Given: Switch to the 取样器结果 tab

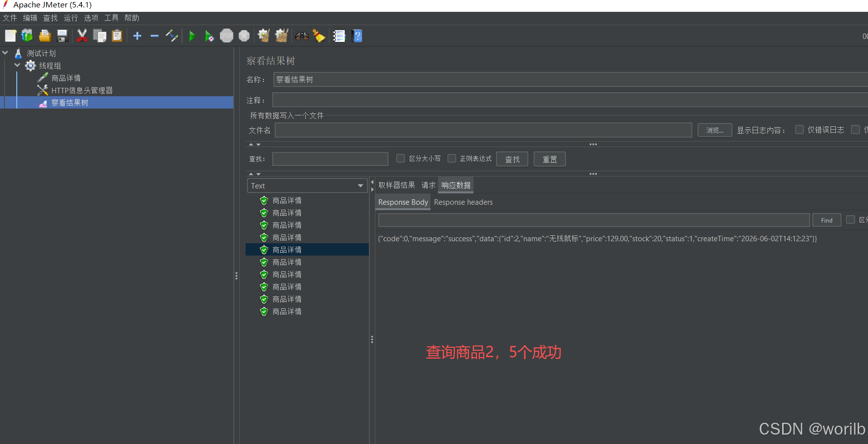Looking at the screenshot, I should (397, 185).
